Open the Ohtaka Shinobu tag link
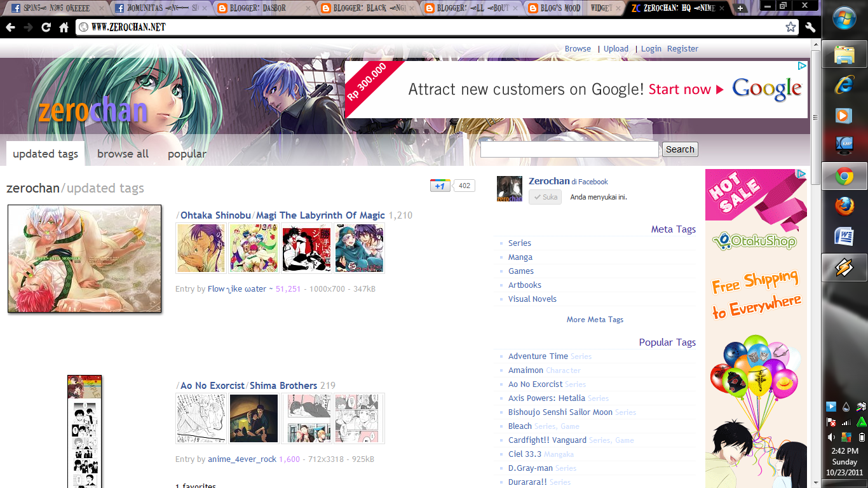The image size is (868, 488). 215,215
